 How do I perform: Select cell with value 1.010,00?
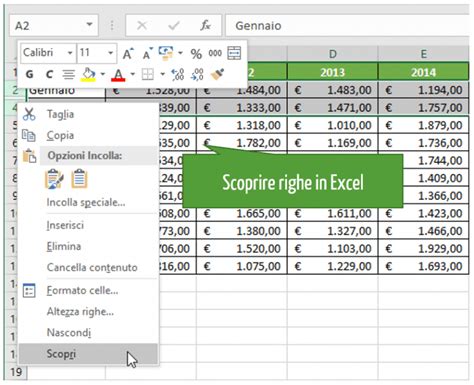coord(333,125)
